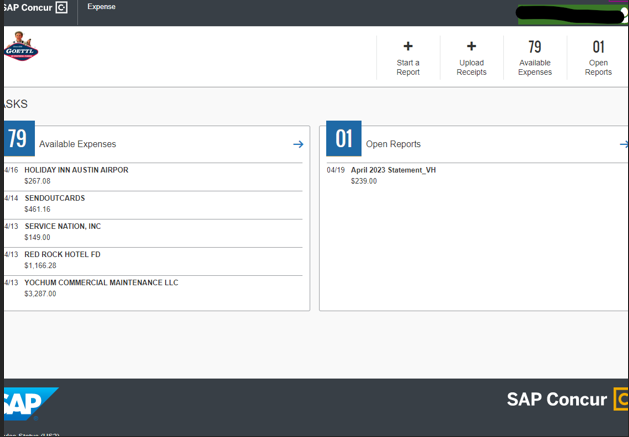629x437 pixels.
Task: Click the Open Reports card heading
Action: coord(393,144)
